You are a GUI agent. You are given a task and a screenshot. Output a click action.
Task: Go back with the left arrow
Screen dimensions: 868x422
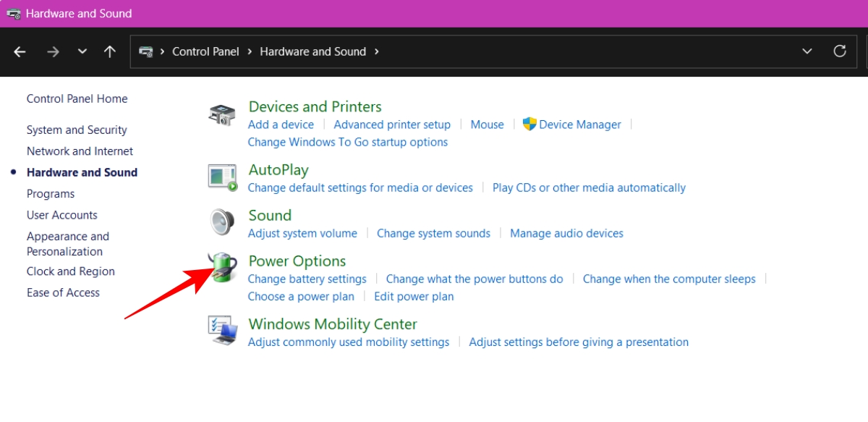click(20, 51)
